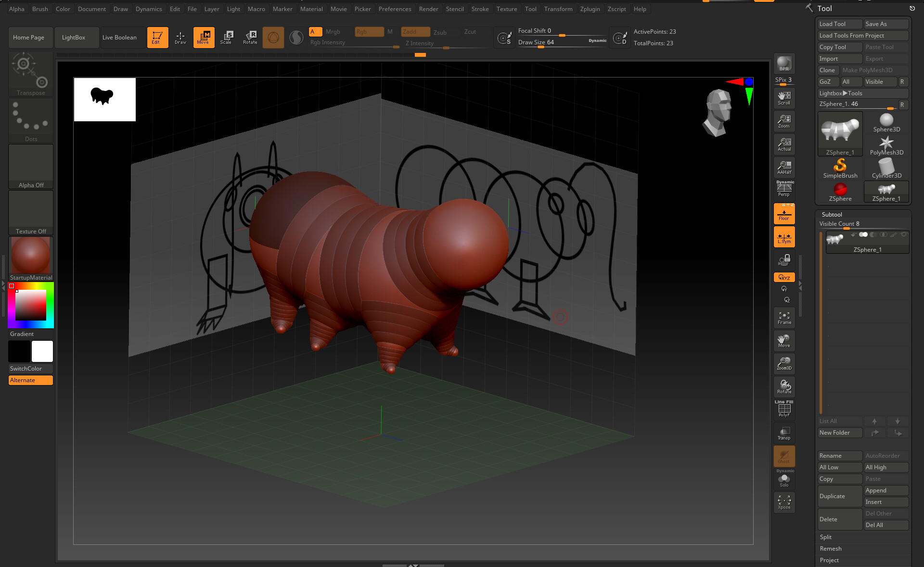The image size is (924, 567).
Task: Click the BPR render icon
Action: (784, 64)
